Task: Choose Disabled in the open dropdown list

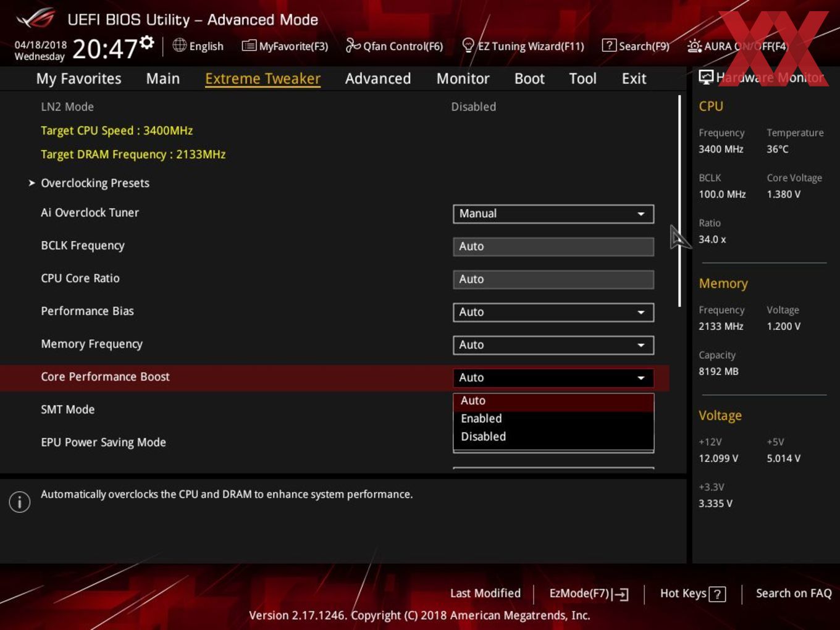Action: click(553, 437)
